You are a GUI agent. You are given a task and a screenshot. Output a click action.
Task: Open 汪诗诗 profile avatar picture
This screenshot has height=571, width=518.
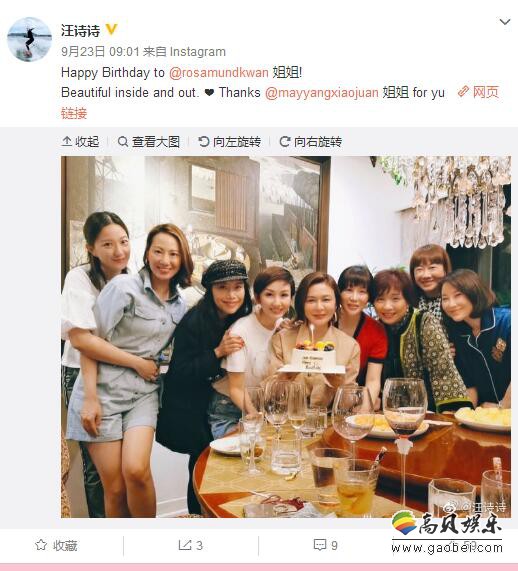(29, 39)
